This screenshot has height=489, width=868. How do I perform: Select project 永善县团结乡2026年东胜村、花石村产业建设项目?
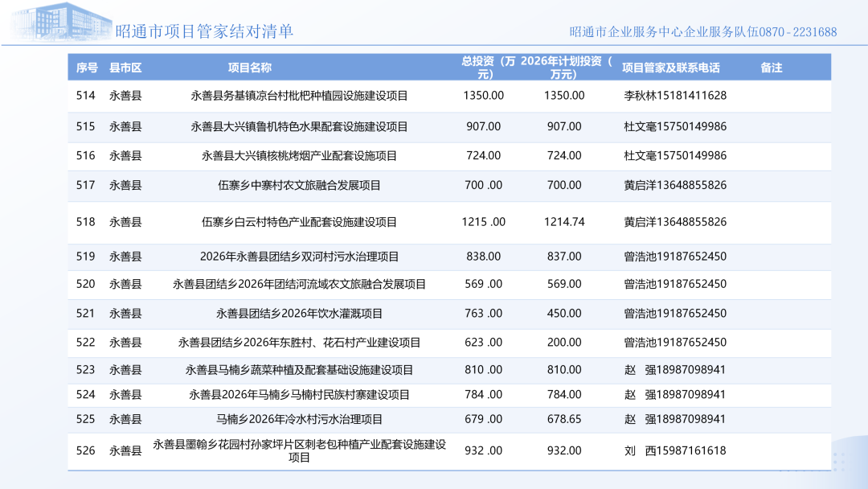click(x=300, y=343)
